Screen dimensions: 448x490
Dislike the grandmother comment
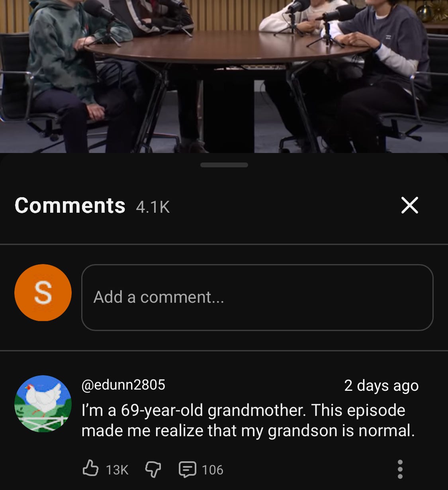point(153,469)
